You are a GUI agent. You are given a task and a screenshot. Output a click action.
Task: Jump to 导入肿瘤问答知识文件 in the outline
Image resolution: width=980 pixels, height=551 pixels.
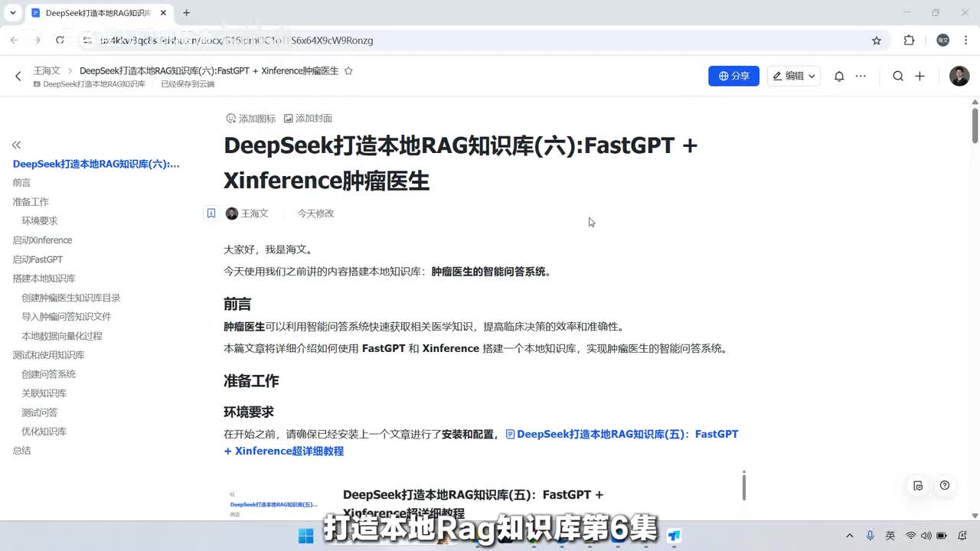(x=67, y=317)
